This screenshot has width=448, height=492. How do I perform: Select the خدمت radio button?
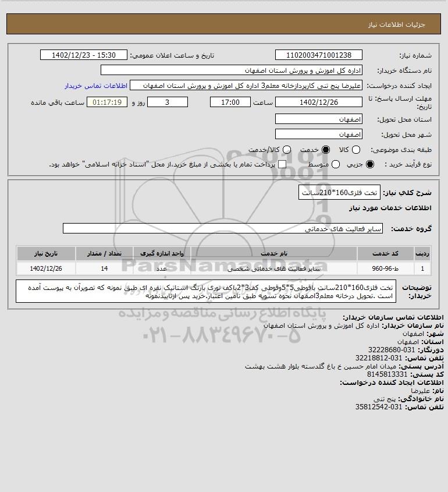pos(326,150)
